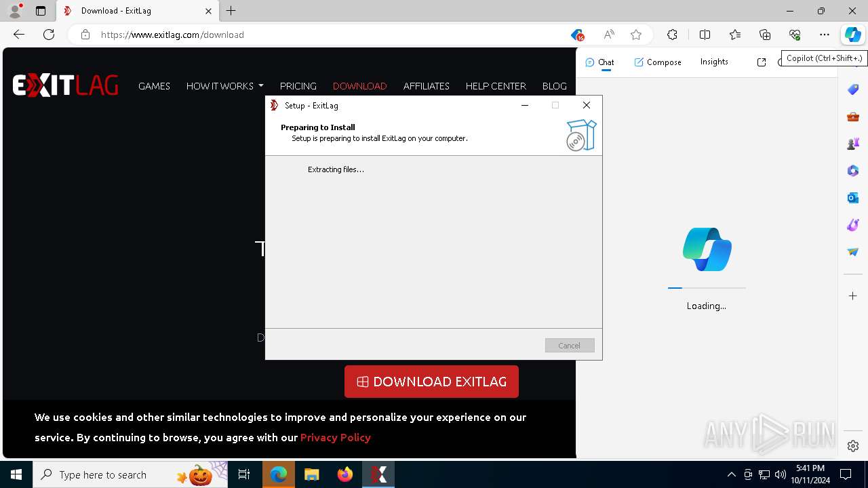Click the taskbar search box
This screenshot has width=868, height=488.
click(130, 474)
